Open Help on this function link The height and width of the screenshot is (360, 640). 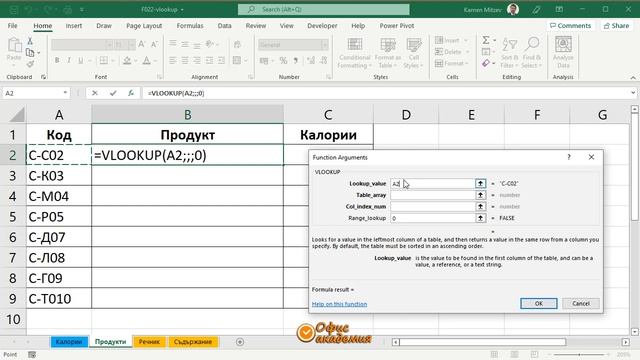pos(339,304)
